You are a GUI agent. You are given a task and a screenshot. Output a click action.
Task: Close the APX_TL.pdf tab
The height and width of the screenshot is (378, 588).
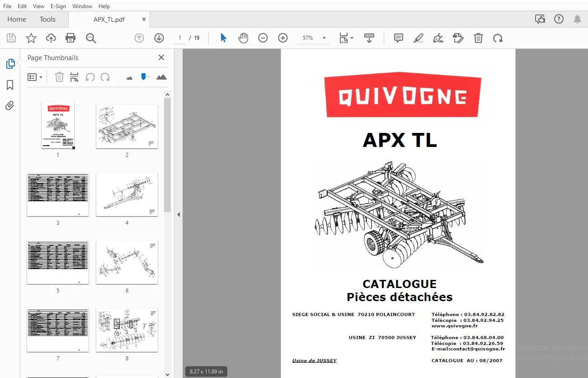[x=144, y=19]
